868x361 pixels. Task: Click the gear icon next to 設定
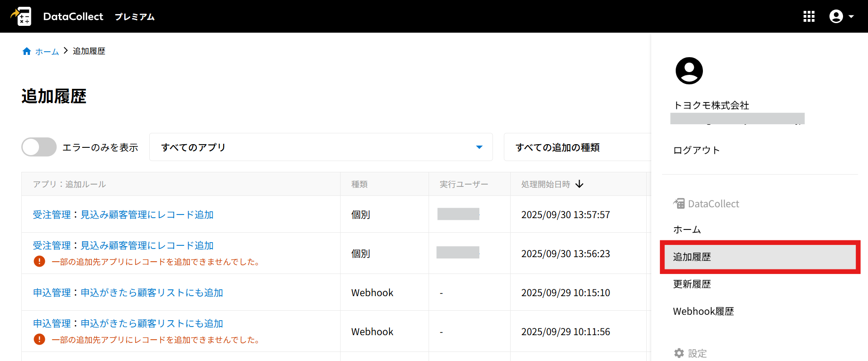[x=679, y=353]
